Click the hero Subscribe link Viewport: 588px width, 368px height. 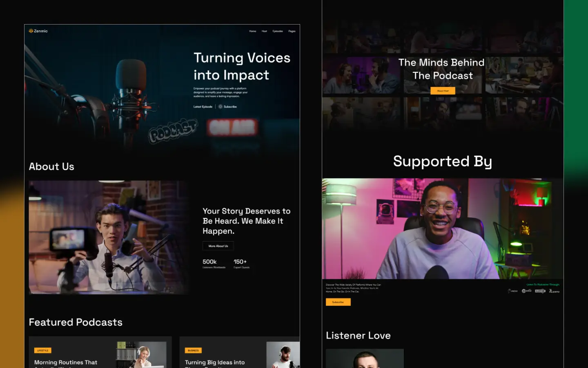coord(230,107)
